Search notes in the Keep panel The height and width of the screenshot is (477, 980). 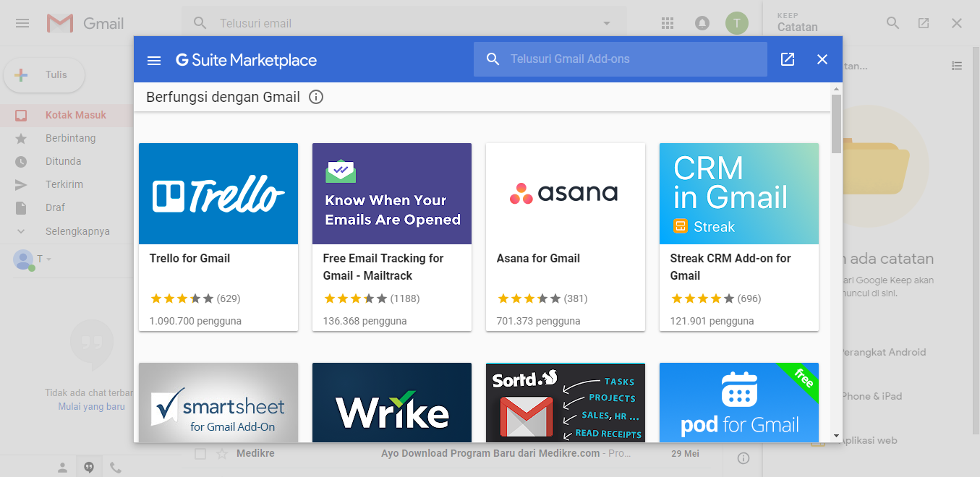[x=893, y=23]
